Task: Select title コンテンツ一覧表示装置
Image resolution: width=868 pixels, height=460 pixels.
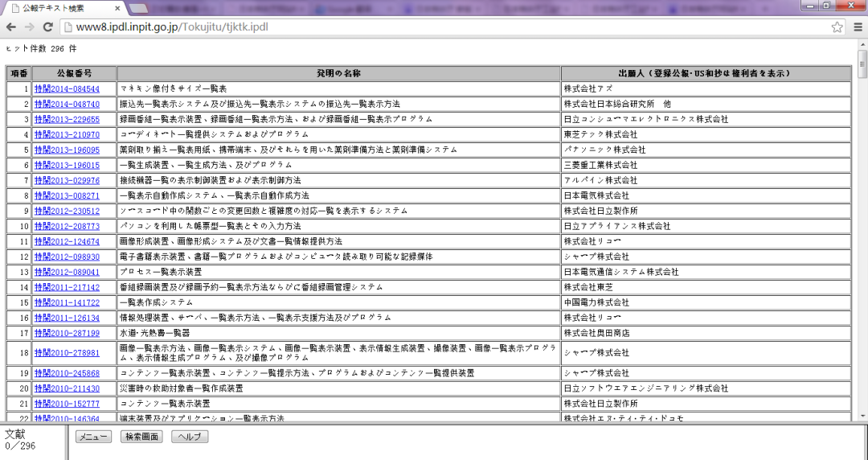Action: 165,404
